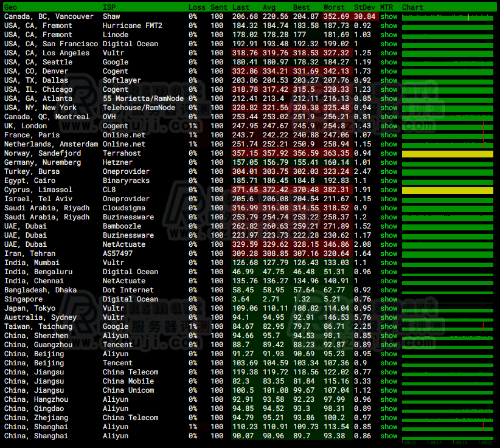Select the ISP name "AS57497"
The width and height of the screenshot is (500, 448).
(117, 253)
